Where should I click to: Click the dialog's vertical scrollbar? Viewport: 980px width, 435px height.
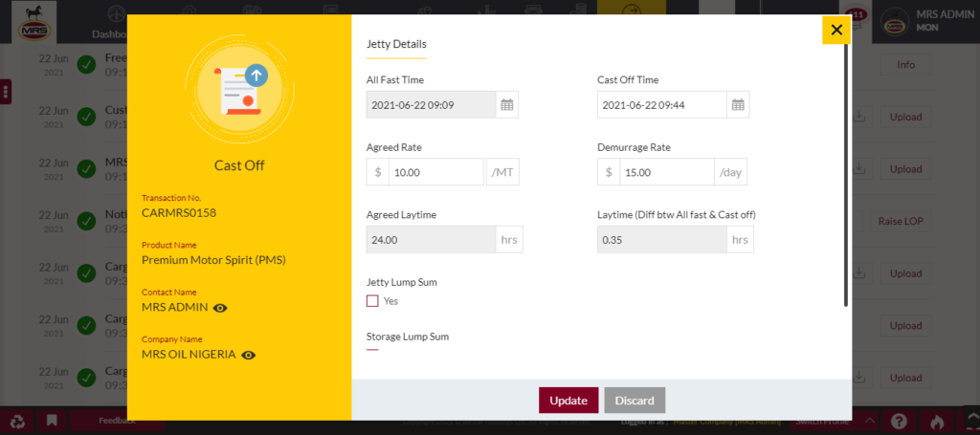coord(846,175)
